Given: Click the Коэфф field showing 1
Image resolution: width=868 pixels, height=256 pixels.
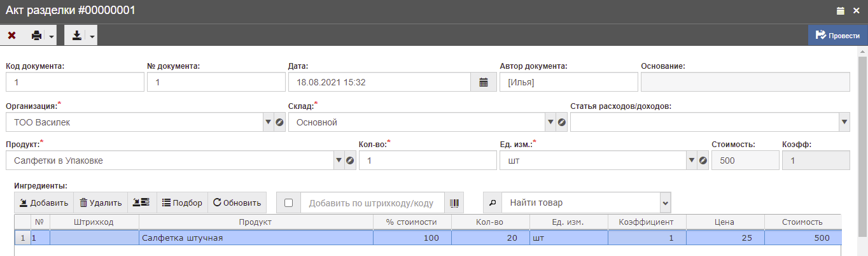Looking at the screenshot, I should [816, 160].
